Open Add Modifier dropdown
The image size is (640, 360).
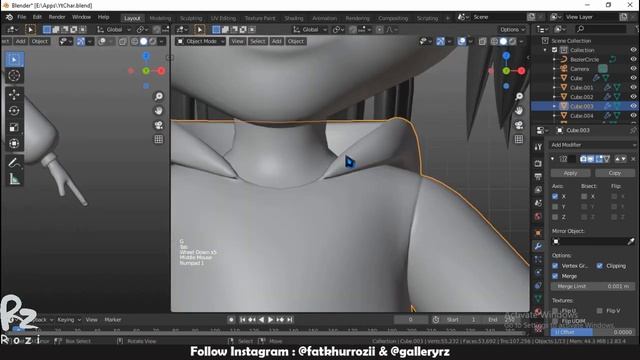[x=592, y=145]
